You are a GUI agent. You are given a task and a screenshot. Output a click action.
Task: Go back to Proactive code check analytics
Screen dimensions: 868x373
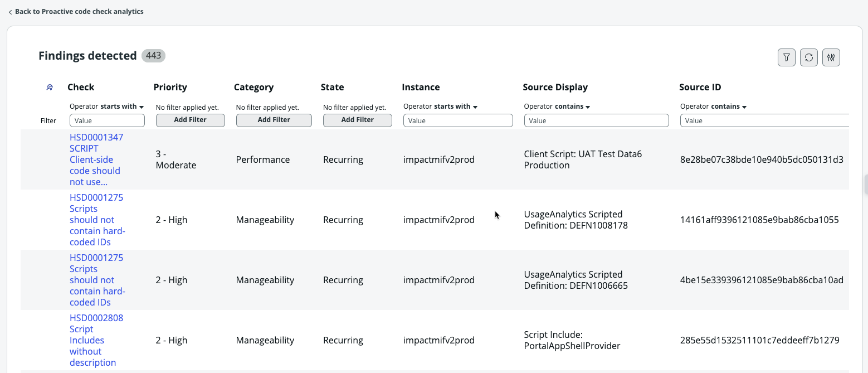(76, 11)
